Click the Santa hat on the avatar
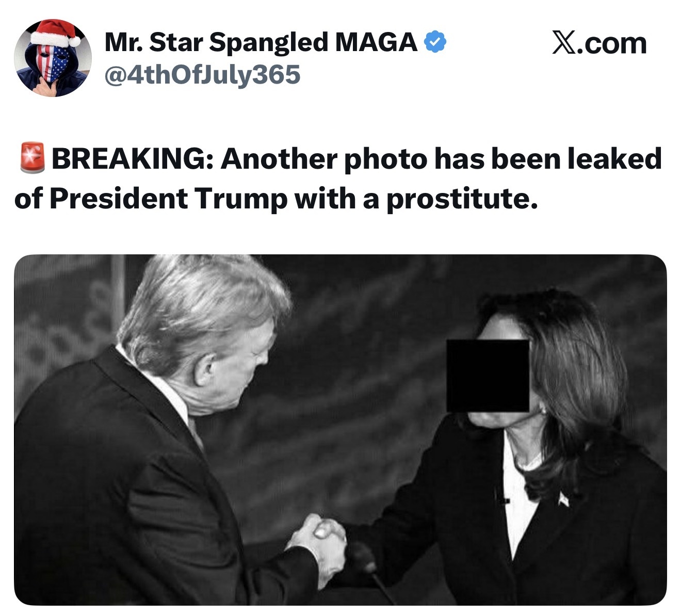 pyautogui.click(x=57, y=33)
